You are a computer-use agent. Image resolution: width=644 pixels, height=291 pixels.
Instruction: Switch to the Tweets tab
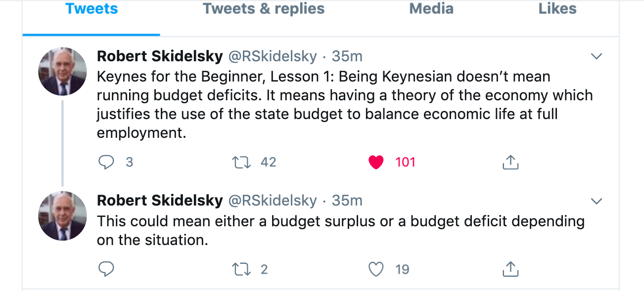(92, 9)
